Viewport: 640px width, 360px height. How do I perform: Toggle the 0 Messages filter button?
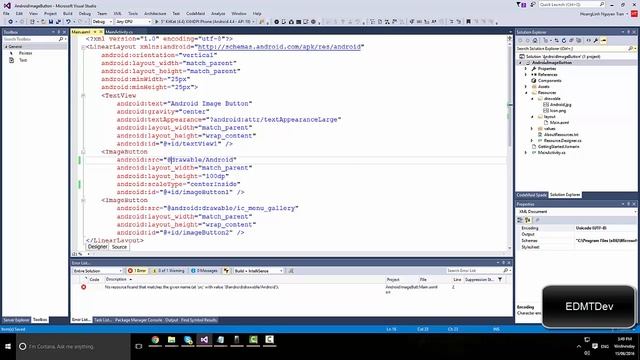click(x=204, y=271)
